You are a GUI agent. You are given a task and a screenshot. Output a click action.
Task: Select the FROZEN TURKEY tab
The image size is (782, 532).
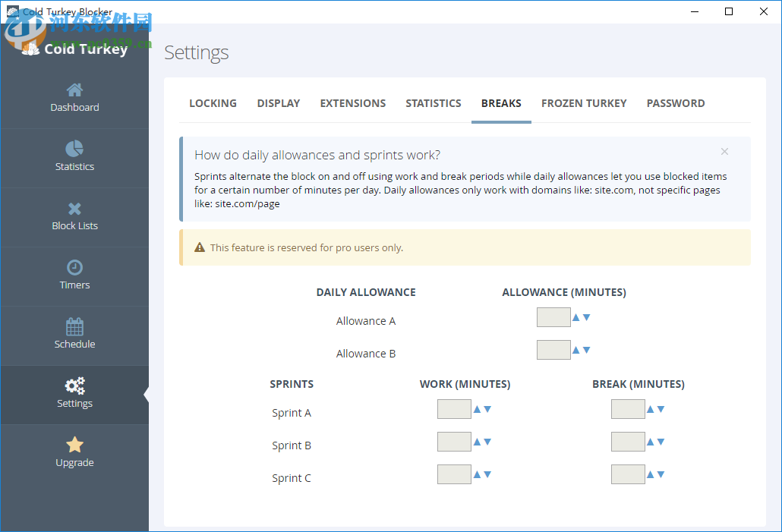[x=583, y=103]
